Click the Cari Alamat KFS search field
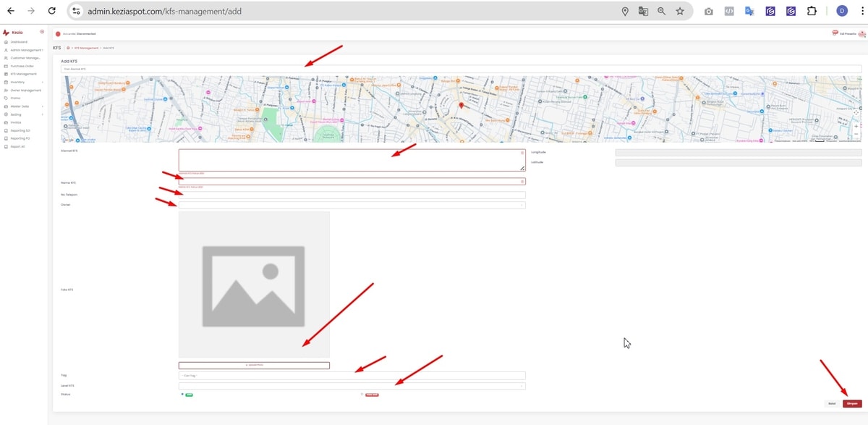This screenshot has height=425, width=868. click(461, 70)
